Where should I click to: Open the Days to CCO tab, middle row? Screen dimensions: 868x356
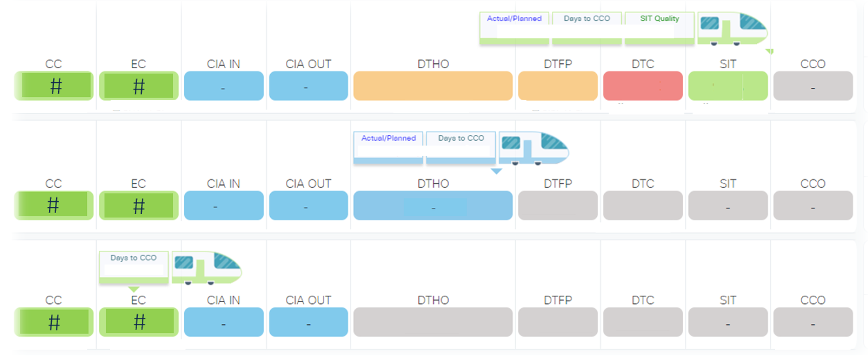461,139
